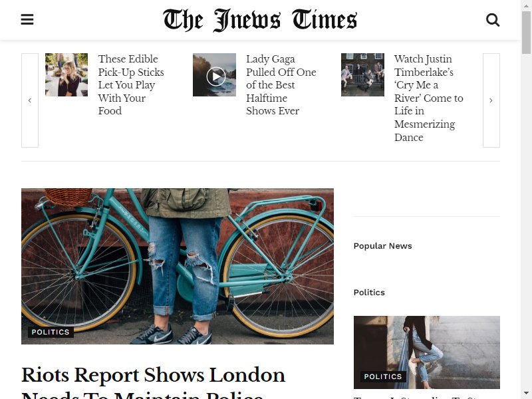Select POLITICS tag on sidebar image
The image size is (532, 399).
click(383, 376)
